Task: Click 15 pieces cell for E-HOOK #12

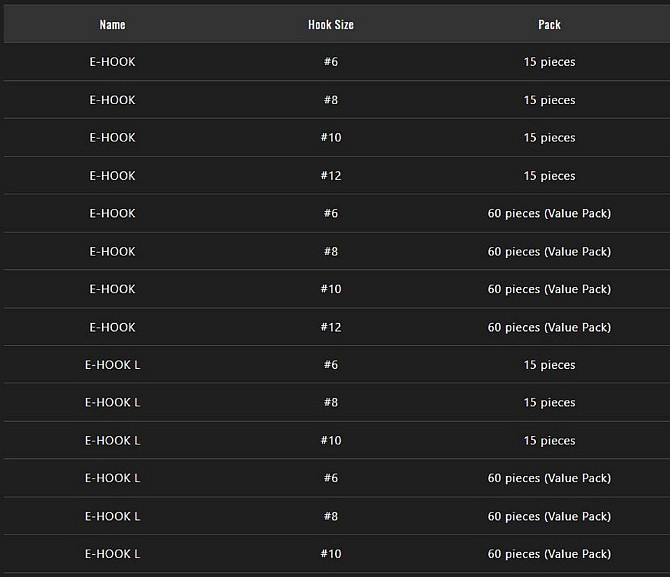Action: pyautogui.click(x=549, y=176)
